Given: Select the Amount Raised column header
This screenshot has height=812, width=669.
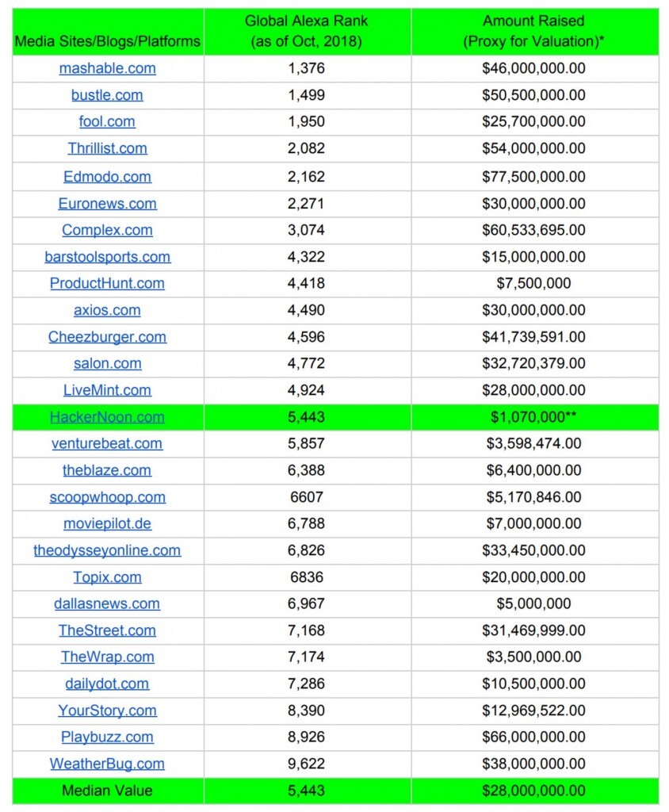Looking at the screenshot, I should coord(533,31).
